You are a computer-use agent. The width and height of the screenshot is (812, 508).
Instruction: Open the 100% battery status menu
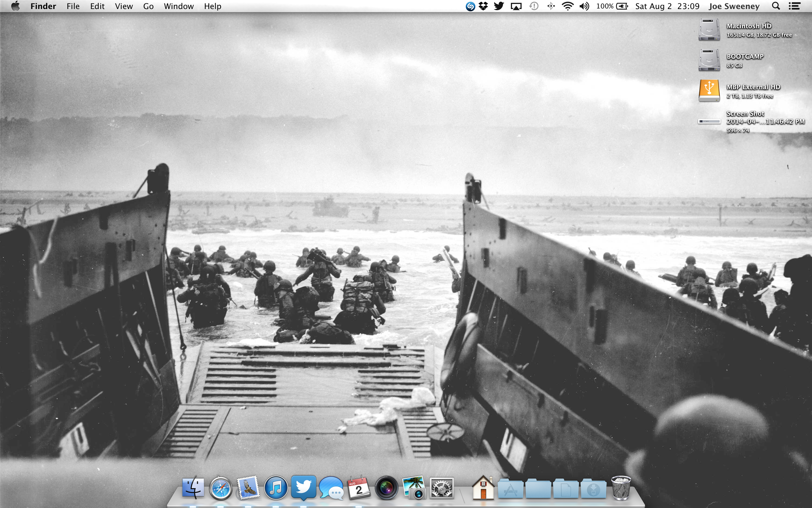pos(612,6)
